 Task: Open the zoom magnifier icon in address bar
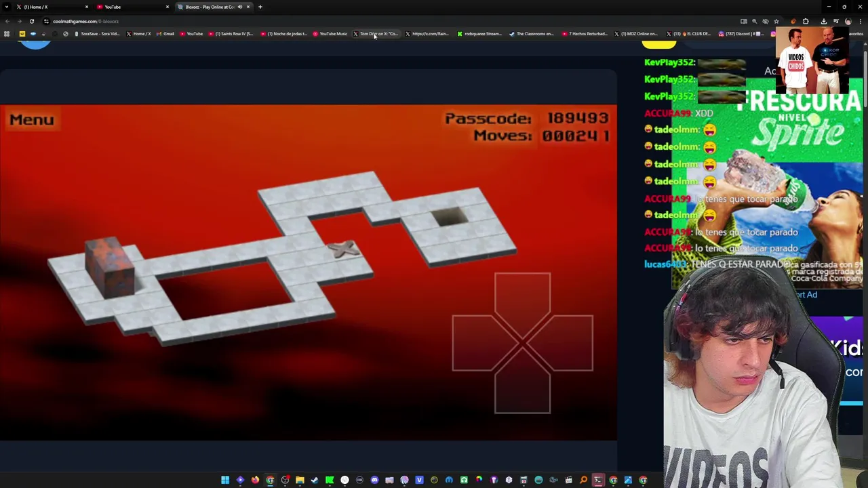[x=754, y=21]
